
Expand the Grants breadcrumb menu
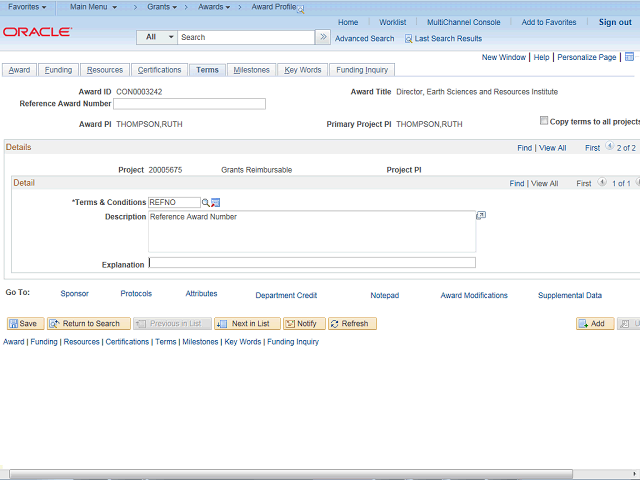coord(162,7)
